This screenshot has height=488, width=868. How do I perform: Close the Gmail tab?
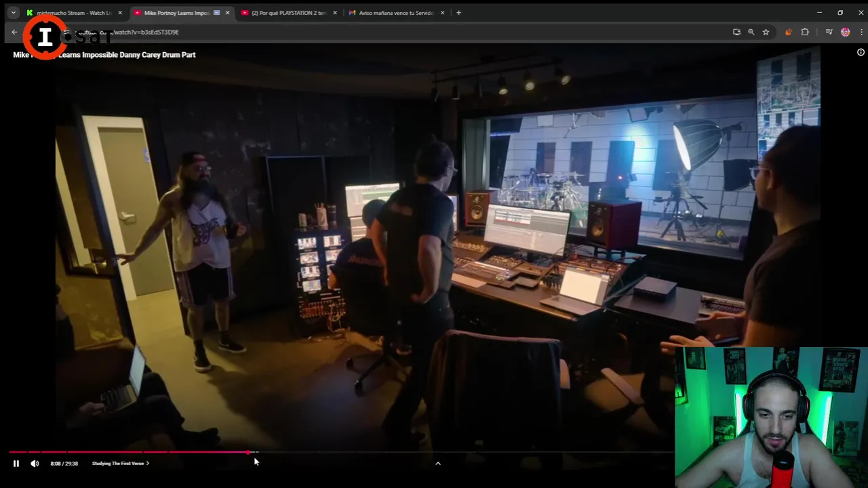442,13
